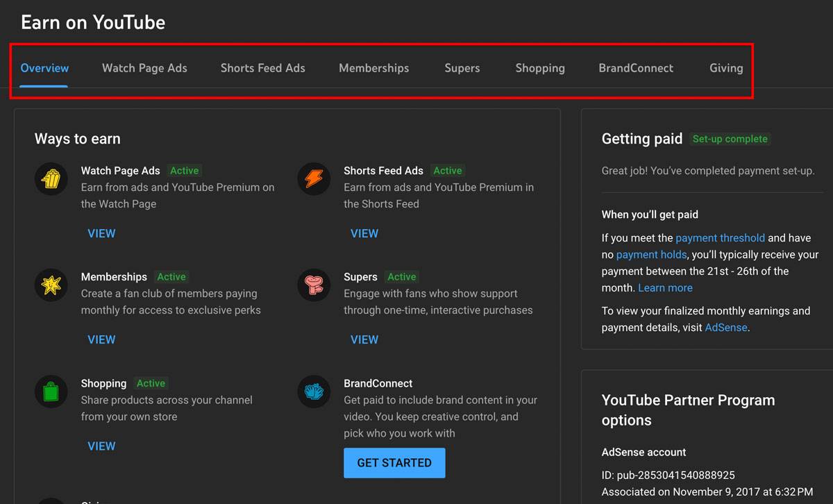Open the payment holds link
Viewport: 833px width, 504px height.
(x=651, y=254)
